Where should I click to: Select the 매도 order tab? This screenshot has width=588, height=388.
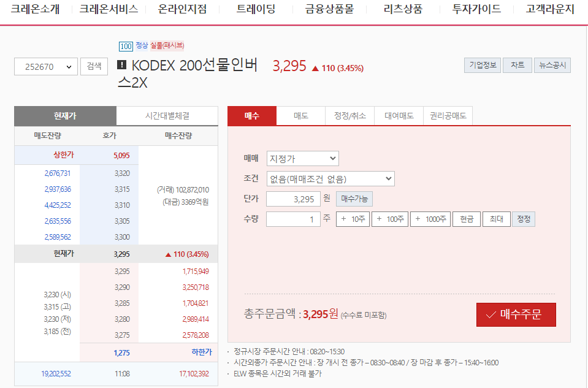click(x=301, y=116)
